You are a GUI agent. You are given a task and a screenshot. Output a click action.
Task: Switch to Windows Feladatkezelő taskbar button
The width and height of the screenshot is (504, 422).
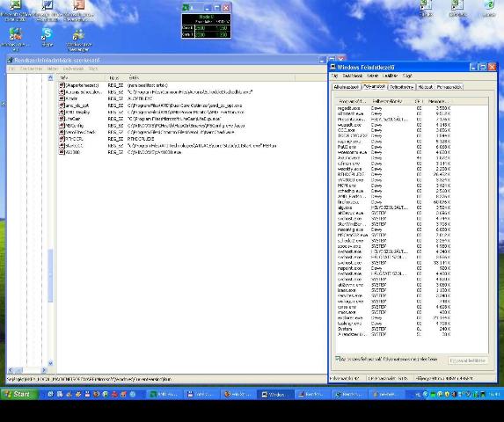(275, 395)
